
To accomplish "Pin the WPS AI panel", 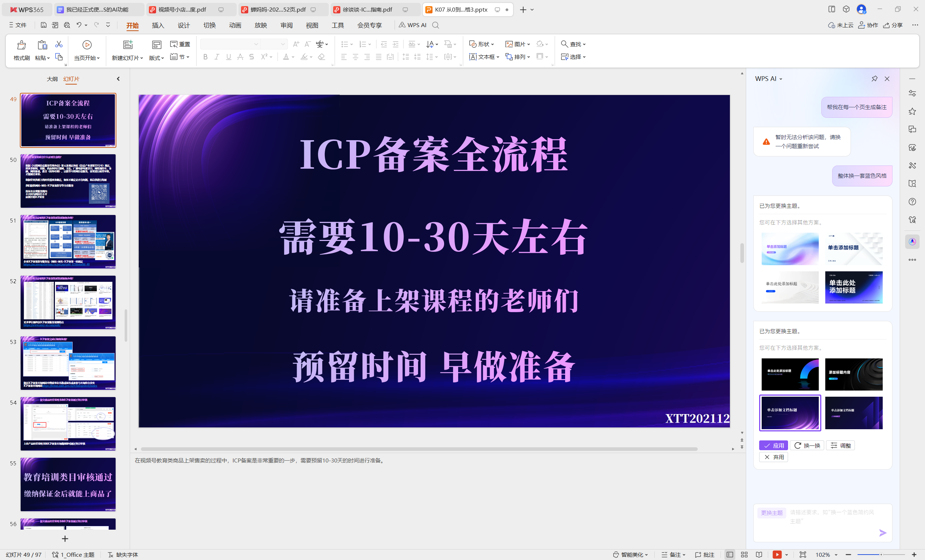I will point(874,79).
